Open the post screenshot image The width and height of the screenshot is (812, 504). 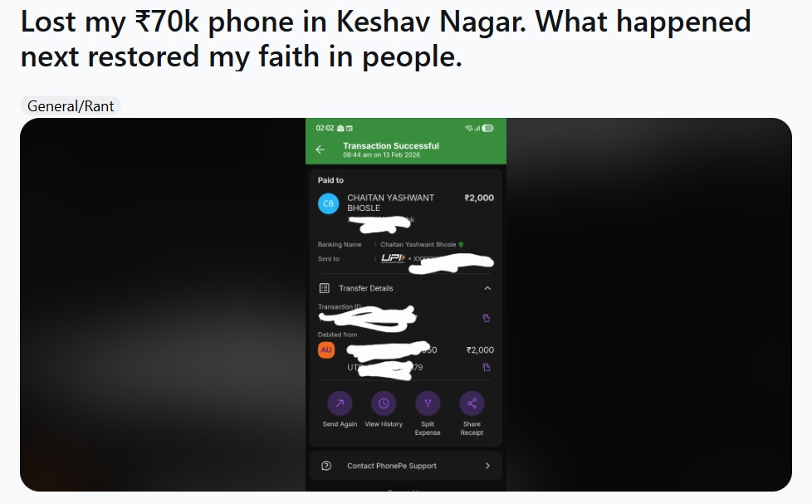pos(406,305)
